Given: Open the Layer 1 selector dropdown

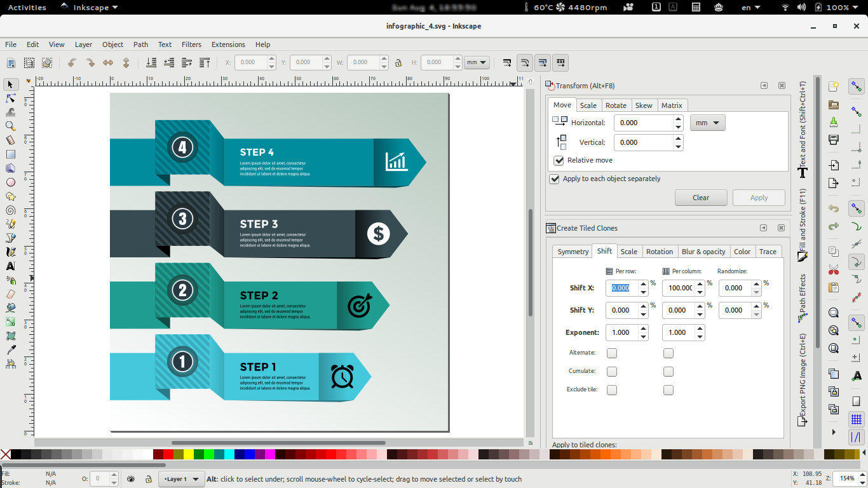Looking at the screenshot, I should click(181, 478).
